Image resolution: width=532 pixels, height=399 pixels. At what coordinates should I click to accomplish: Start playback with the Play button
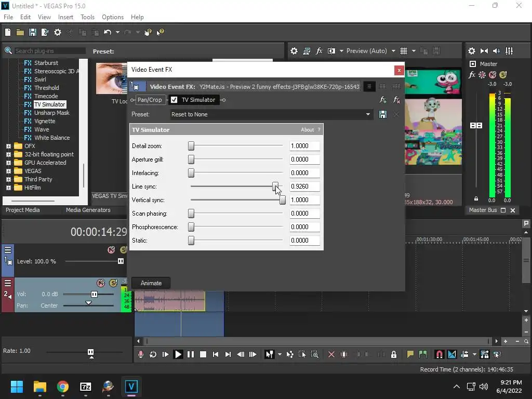[x=178, y=354]
